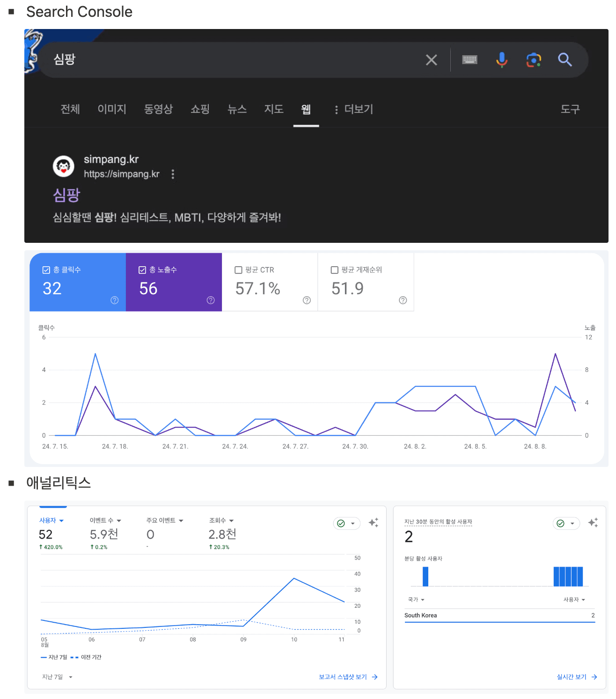Viewport: 616px width, 699px height.
Task: Click help icon on 평균 CTR card
Action: [307, 300]
